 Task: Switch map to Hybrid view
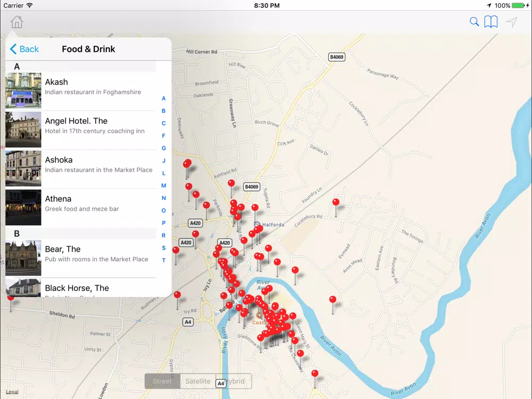tap(234, 381)
